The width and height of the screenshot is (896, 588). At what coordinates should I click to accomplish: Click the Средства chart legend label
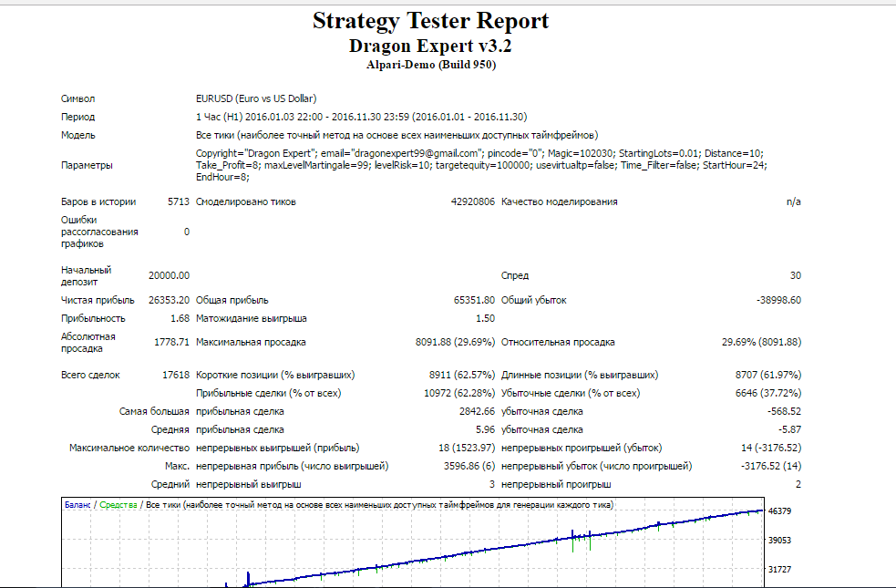point(118,505)
